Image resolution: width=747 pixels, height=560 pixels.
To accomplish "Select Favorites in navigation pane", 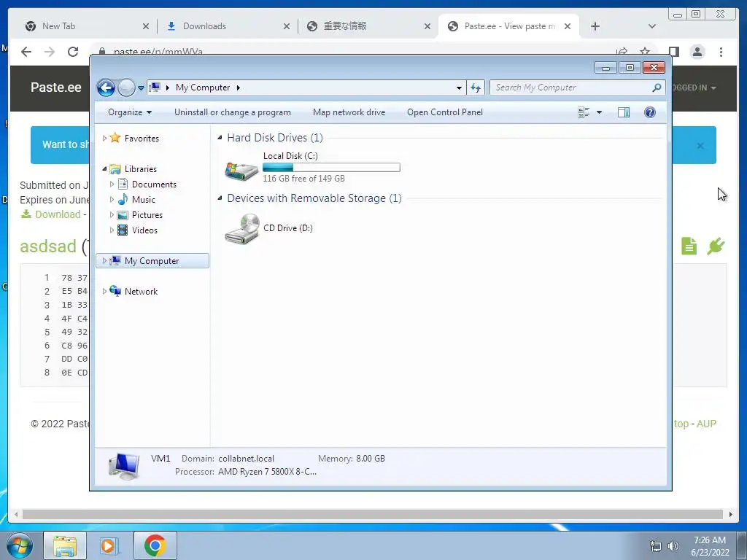I will click(142, 139).
